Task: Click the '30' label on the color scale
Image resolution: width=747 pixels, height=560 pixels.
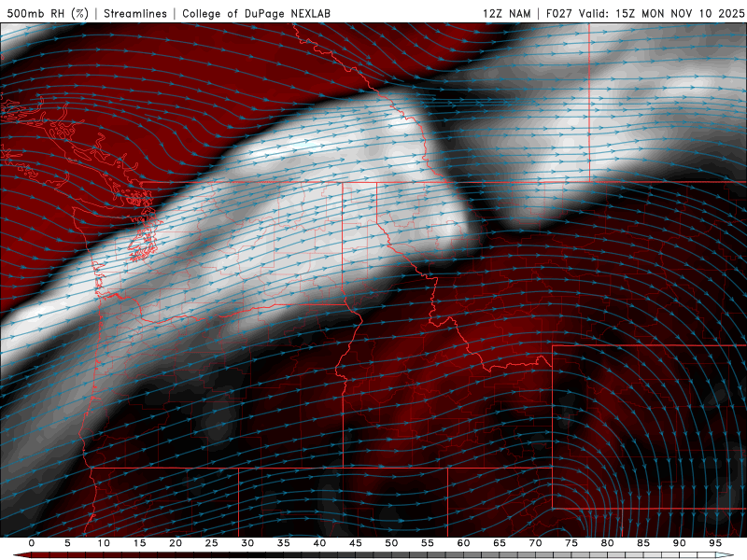Action: [247, 543]
